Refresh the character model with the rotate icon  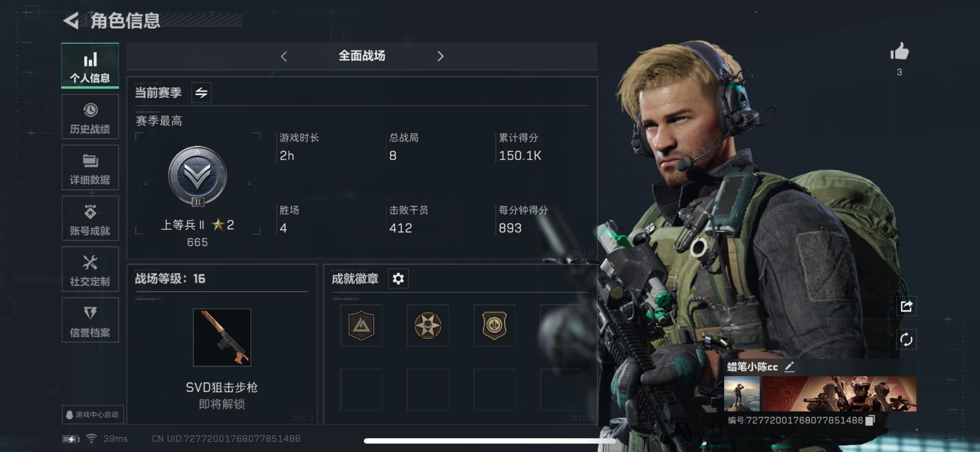[x=906, y=340]
